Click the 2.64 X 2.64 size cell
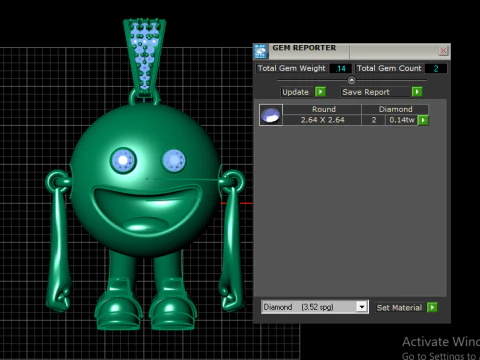The image size is (480, 360). click(322, 120)
